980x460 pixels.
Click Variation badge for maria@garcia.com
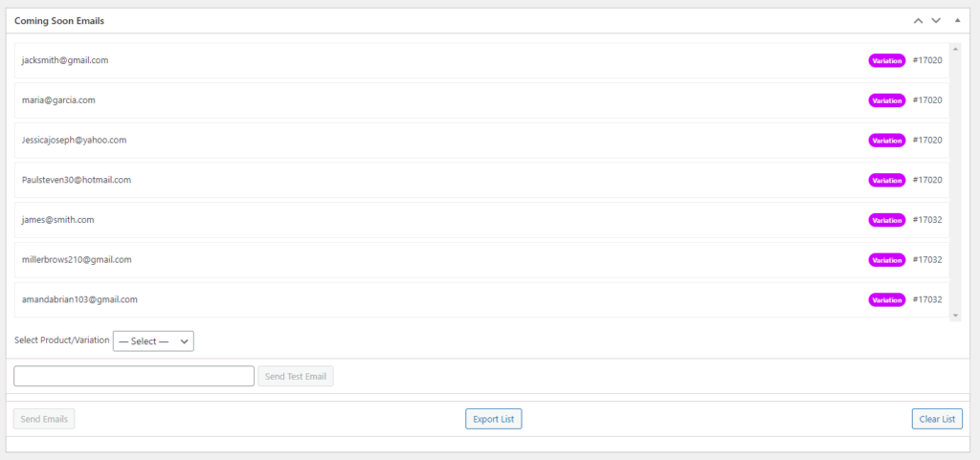point(886,100)
